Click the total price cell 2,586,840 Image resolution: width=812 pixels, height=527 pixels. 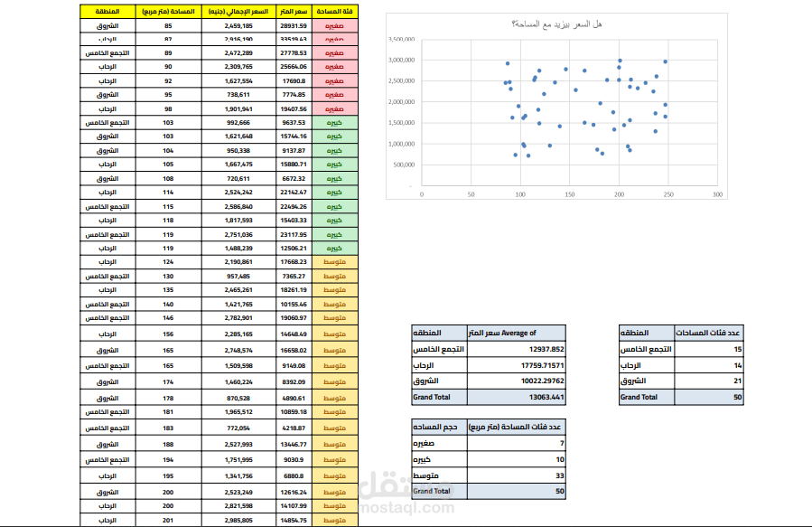(x=238, y=206)
